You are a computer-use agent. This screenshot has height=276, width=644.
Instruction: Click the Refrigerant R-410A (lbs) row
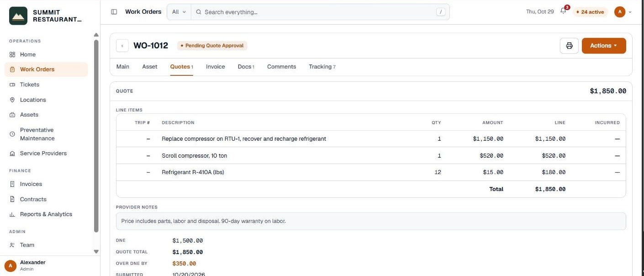371,173
